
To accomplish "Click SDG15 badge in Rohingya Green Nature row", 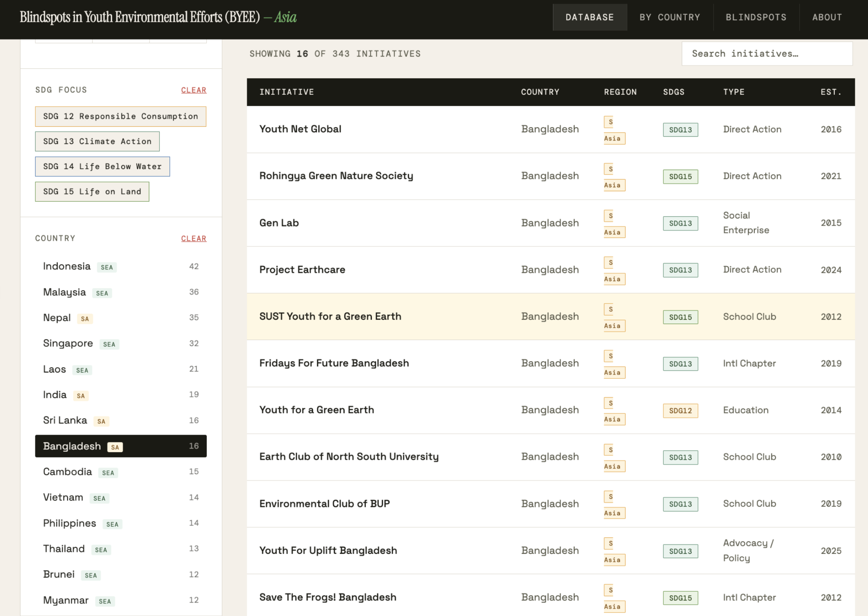I will pos(680,177).
